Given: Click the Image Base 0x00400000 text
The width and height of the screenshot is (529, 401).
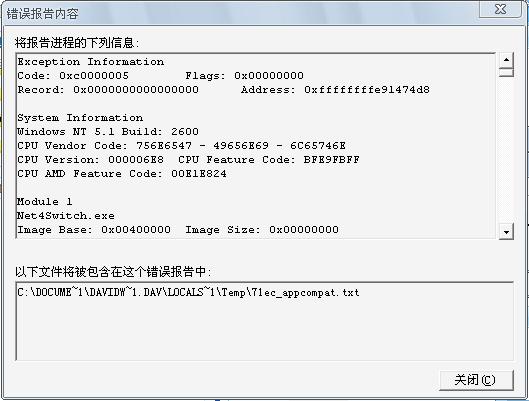Looking at the screenshot, I should (94, 230).
